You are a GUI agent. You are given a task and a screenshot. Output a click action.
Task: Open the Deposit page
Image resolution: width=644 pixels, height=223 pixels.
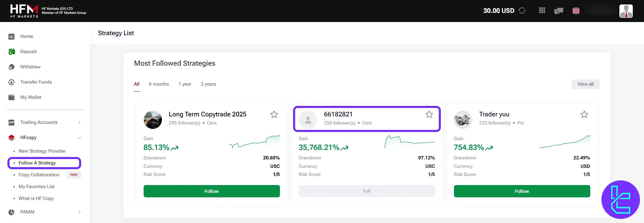(x=28, y=52)
